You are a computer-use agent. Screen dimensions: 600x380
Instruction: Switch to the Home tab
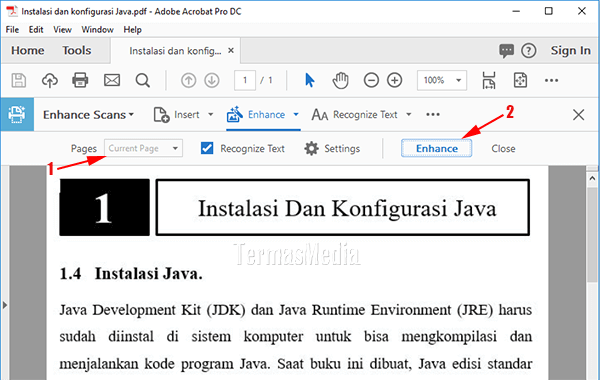click(x=28, y=51)
